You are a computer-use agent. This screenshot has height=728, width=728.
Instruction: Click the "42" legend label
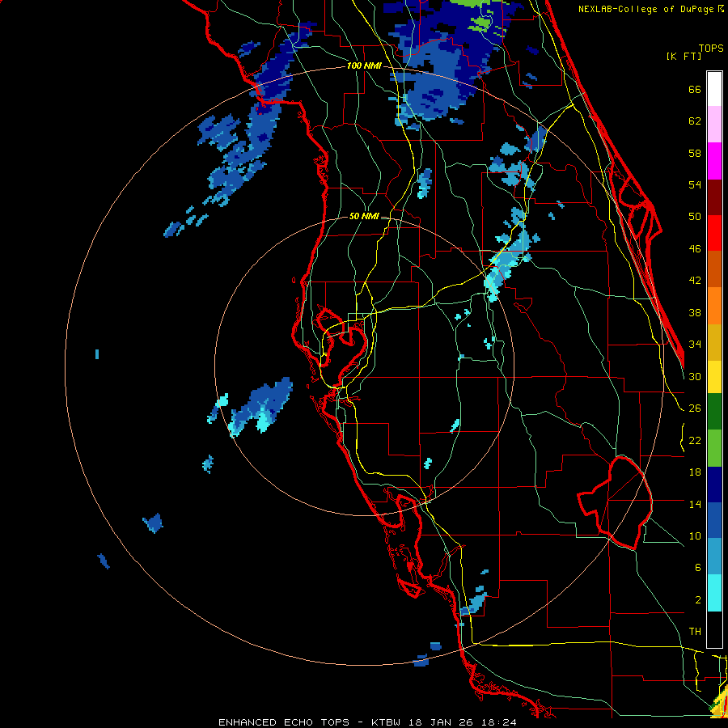[x=695, y=281]
